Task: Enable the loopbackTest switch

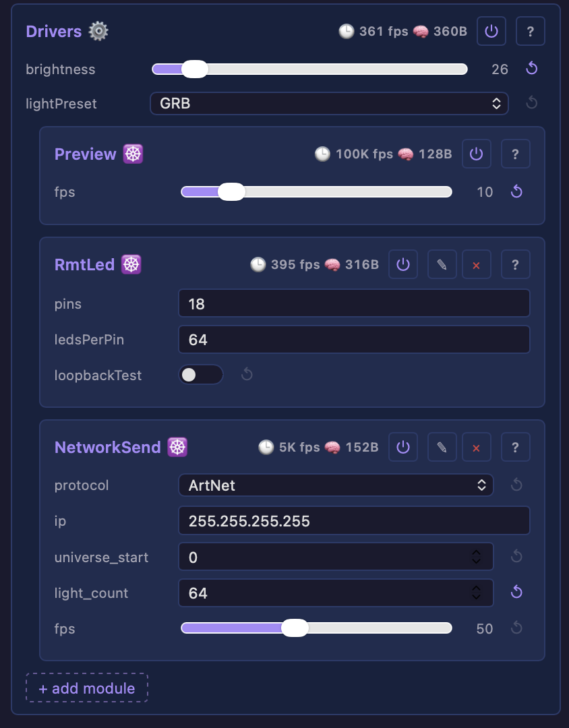Action: (x=201, y=375)
